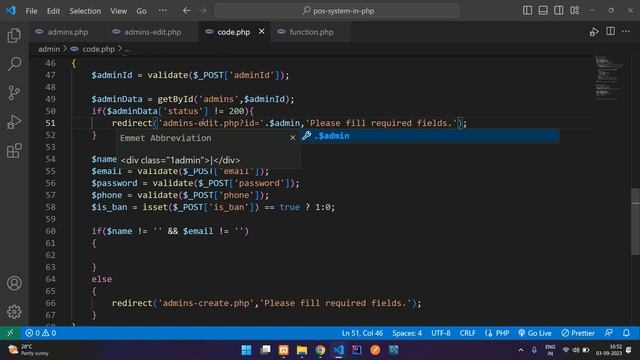Click the VS Code logo icon

pyautogui.click(x=11, y=11)
